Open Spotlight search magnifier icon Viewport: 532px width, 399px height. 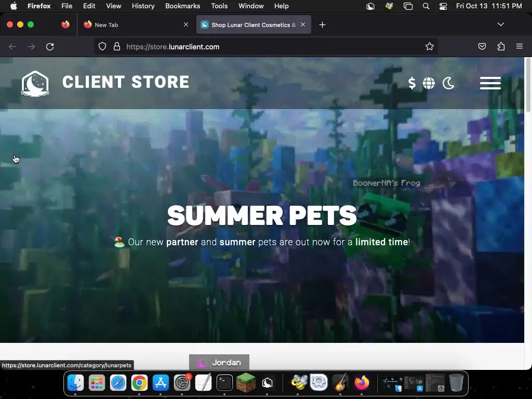[426, 6]
